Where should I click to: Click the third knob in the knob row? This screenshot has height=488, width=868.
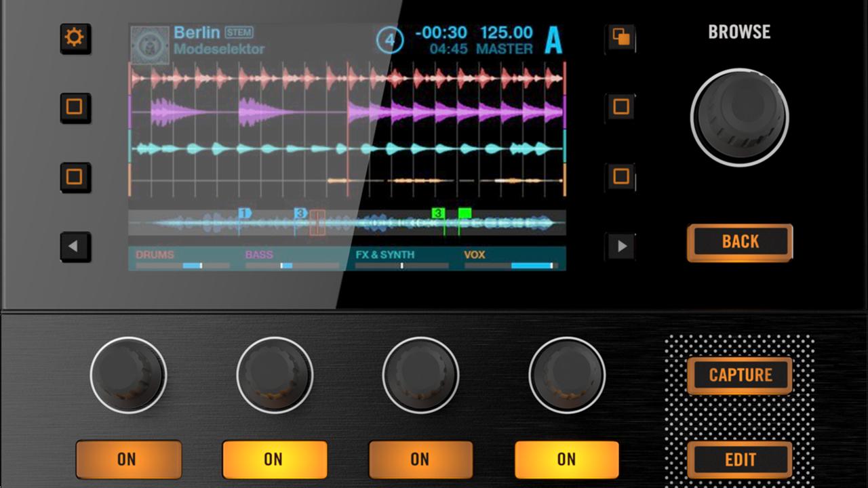coord(420,375)
